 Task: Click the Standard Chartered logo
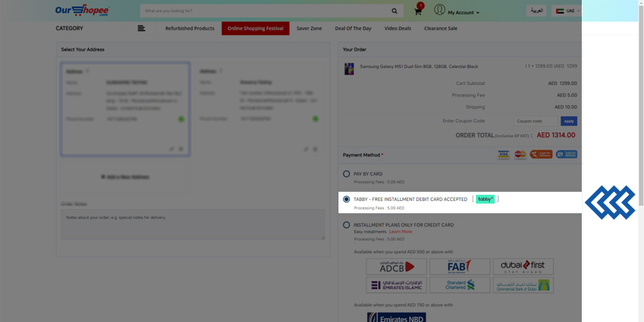pyautogui.click(x=459, y=285)
